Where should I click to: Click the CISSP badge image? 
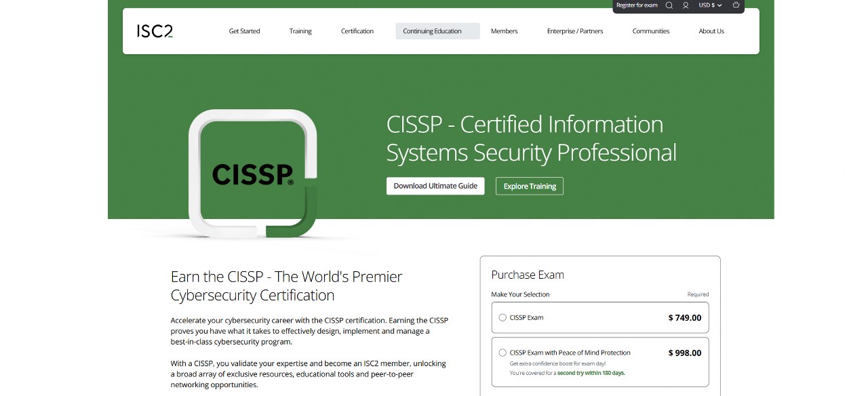(253, 173)
